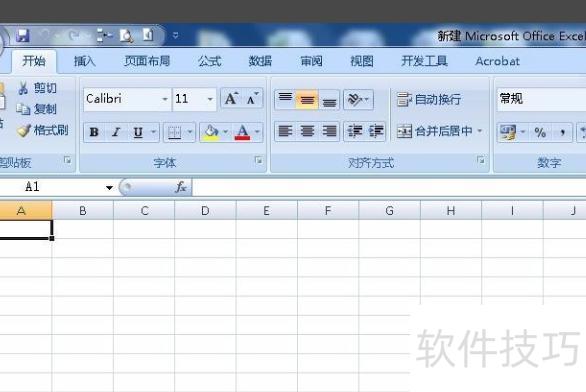Screen dimensions: 586x392
Task: Click the Percent Style icon
Action: pyautogui.click(x=540, y=132)
